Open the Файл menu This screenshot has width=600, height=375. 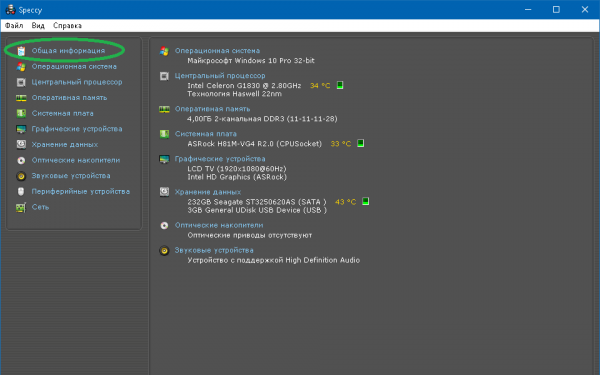[x=14, y=26]
